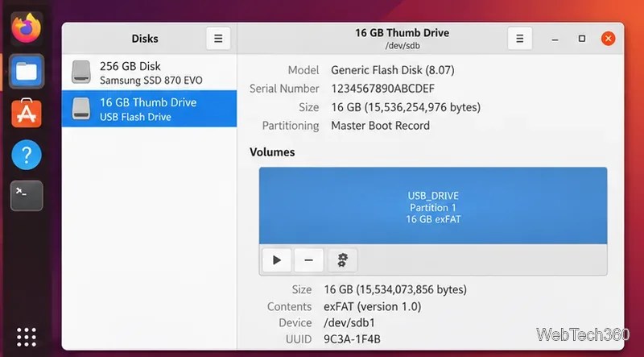Screen dimensions: 644x357
Task: Click the model Generic Flash Disk (8.07)
Action: 393,70
